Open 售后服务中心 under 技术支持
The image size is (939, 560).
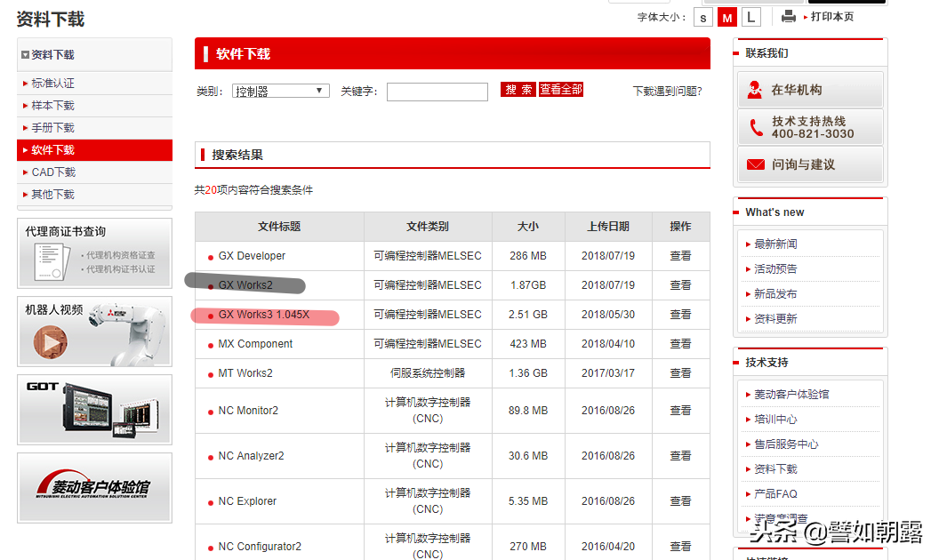[786, 444]
